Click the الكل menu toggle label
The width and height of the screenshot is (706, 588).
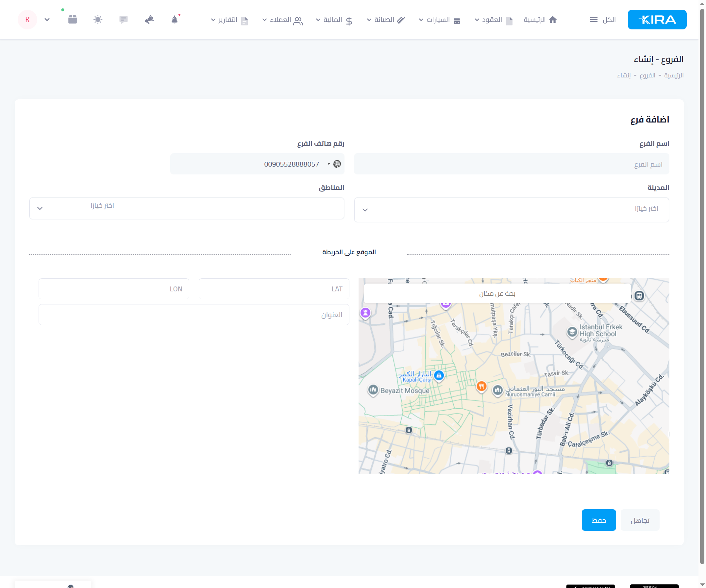(609, 20)
